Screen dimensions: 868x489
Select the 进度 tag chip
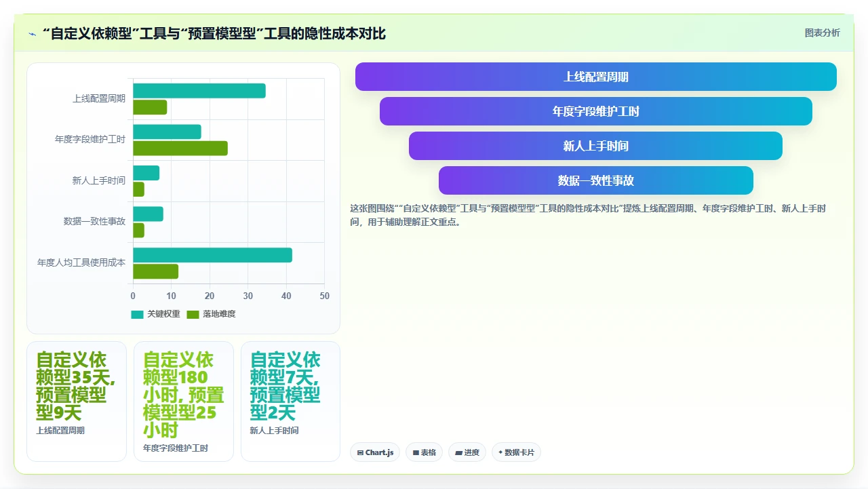point(467,452)
